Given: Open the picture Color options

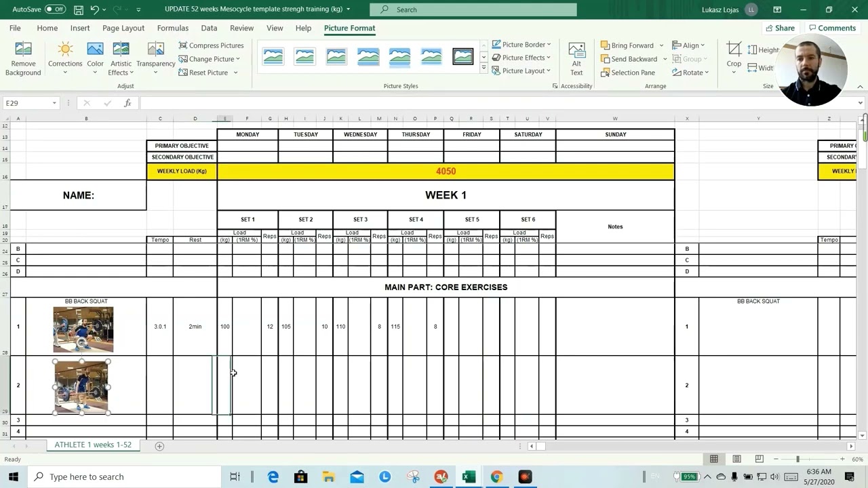Looking at the screenshot, I should [x=95, y=58].
